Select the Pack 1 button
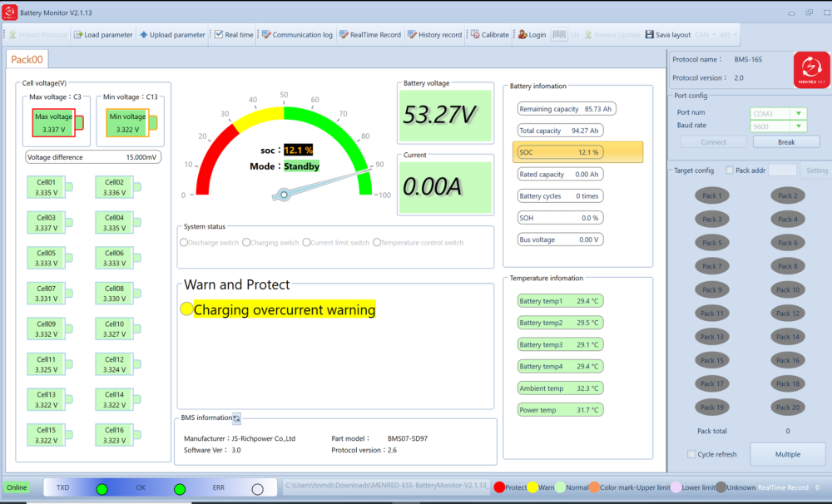The image size is (832, 504). (712, 195)
